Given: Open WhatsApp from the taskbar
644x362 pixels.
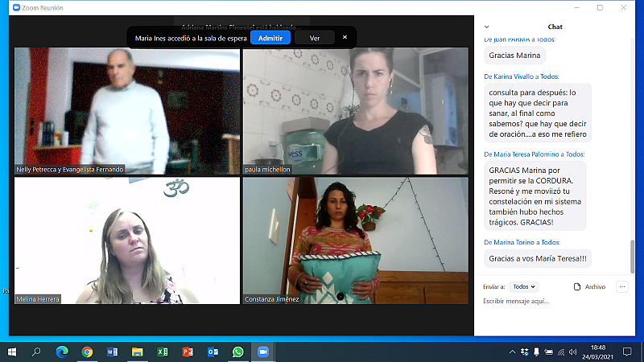Looking at the screenshot, I should 238,352.
